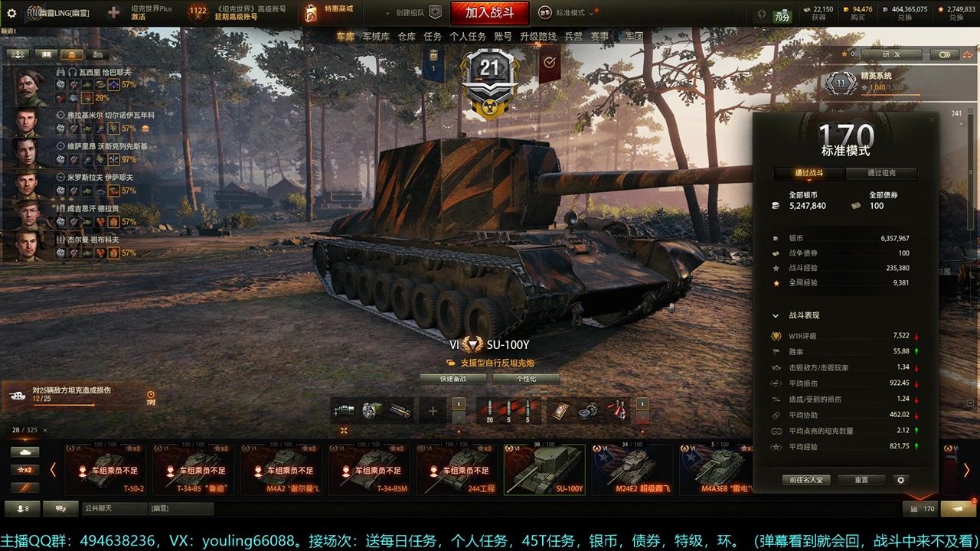Screen dimensions: 980x551
Task: Click the 重置 button in statistics panel
Action: (861, 480)
